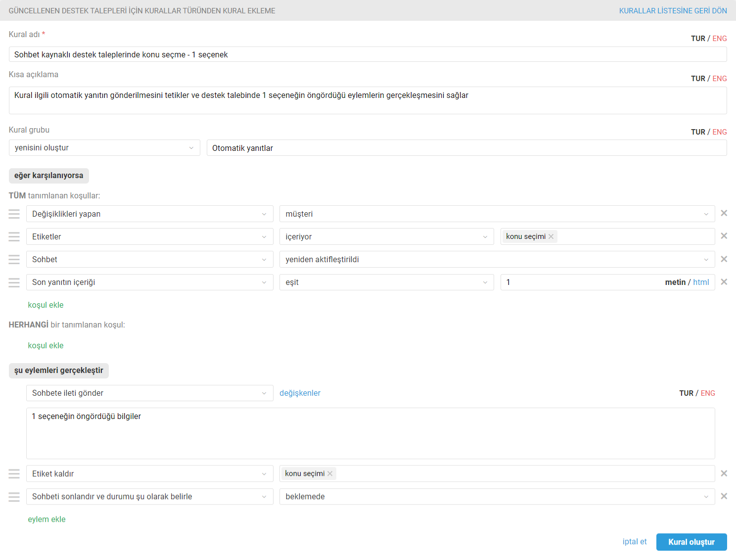Add condition under HERHANGİ bir tanımlanan koşul

click(x=46, y=345)
